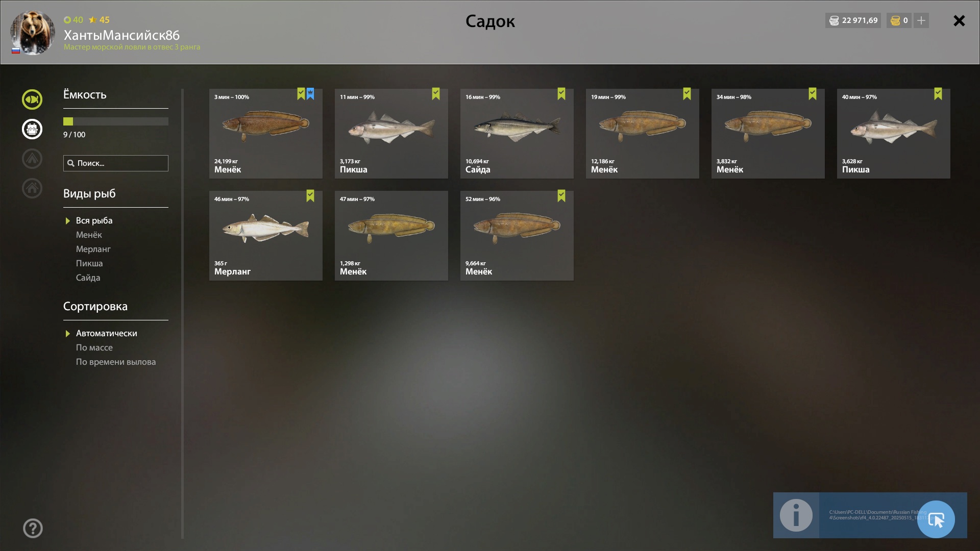
Task: Open the help question mark icon
Action: tap(33, 529)
